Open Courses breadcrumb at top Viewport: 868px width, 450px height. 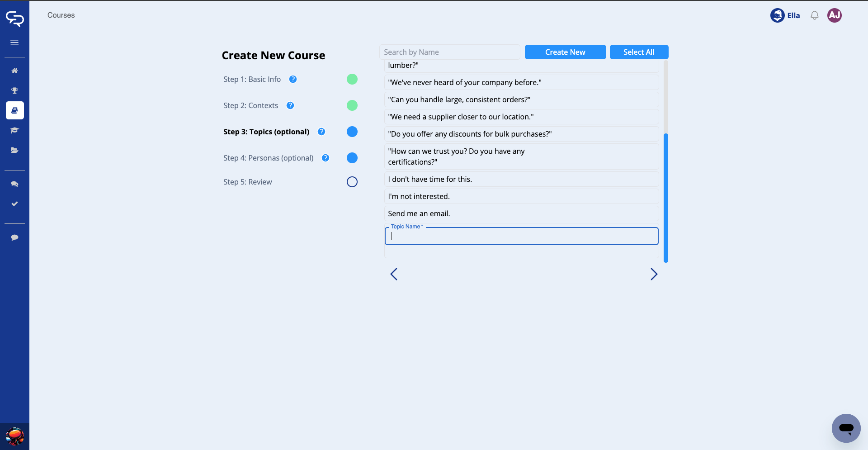coord(61,15)
